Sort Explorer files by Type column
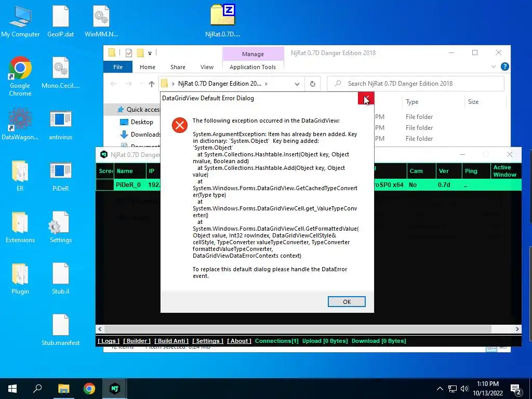The height and width of the screenshot is (399, 532). (412, 102)
